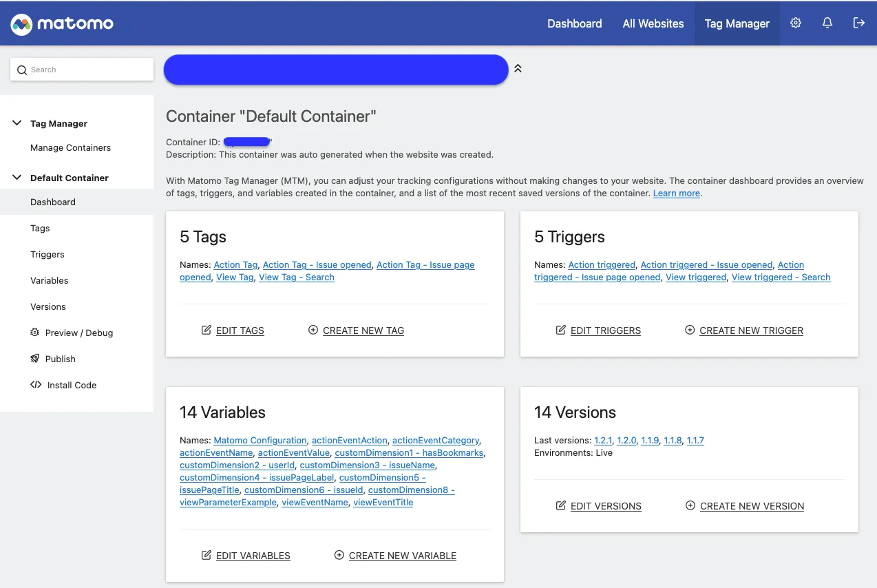
Task: Open the View triggered - Search link
Action: (x=781, y=277)
